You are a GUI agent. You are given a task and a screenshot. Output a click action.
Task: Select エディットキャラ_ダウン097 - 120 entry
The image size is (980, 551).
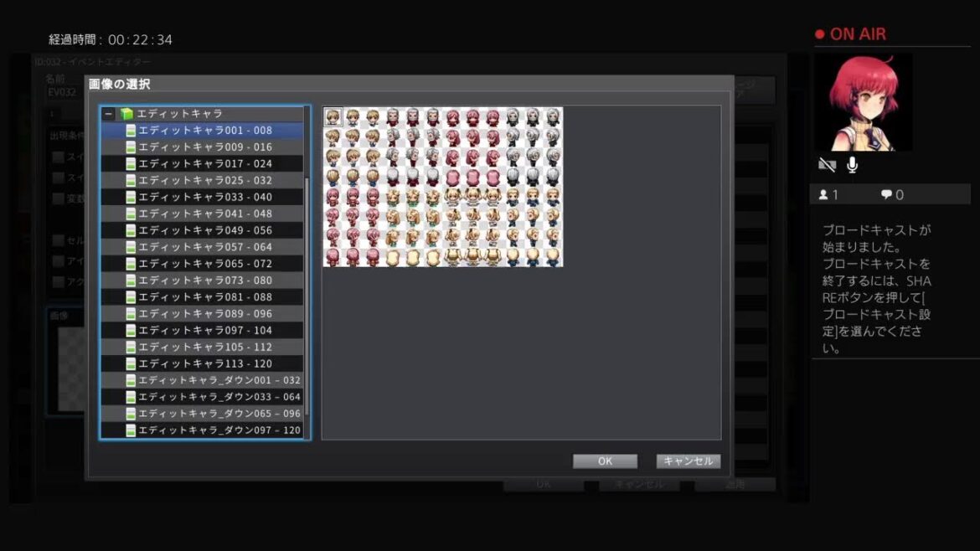[x=219, y=430]
